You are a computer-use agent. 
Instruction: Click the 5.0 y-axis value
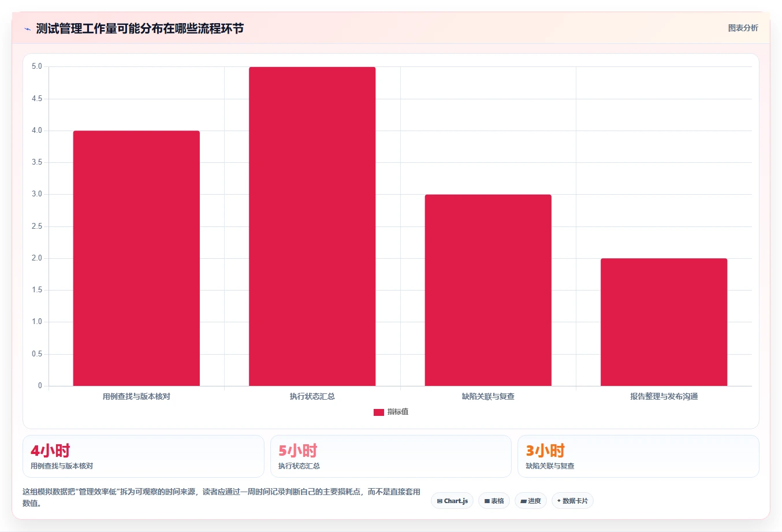pyautogui.click(x=37, y=66)
